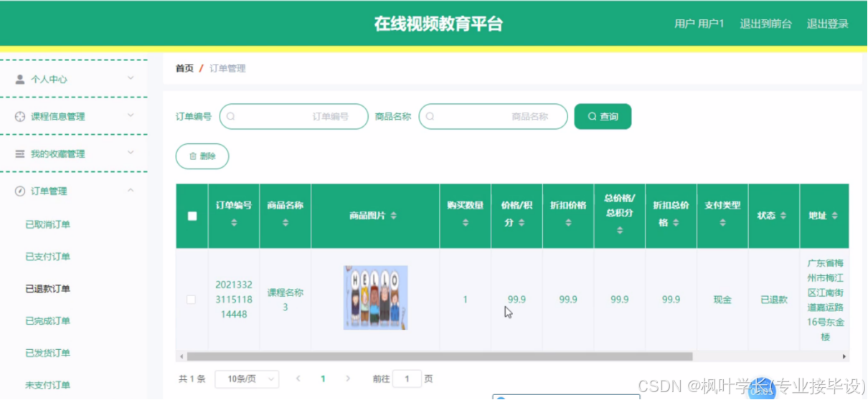The width and height of the screenshot is (868, 400).
Task: Click the 个人中心 user icon
Action: click(x=20, y=80)
